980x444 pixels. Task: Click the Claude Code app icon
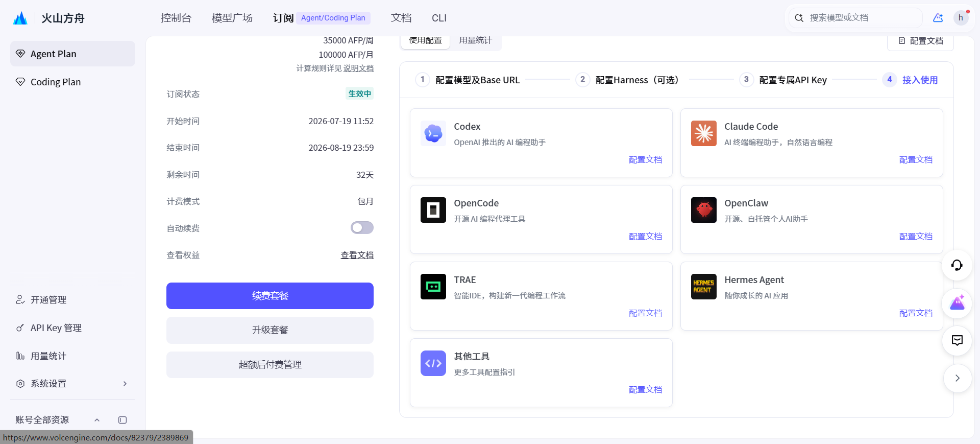pos(704,133)
